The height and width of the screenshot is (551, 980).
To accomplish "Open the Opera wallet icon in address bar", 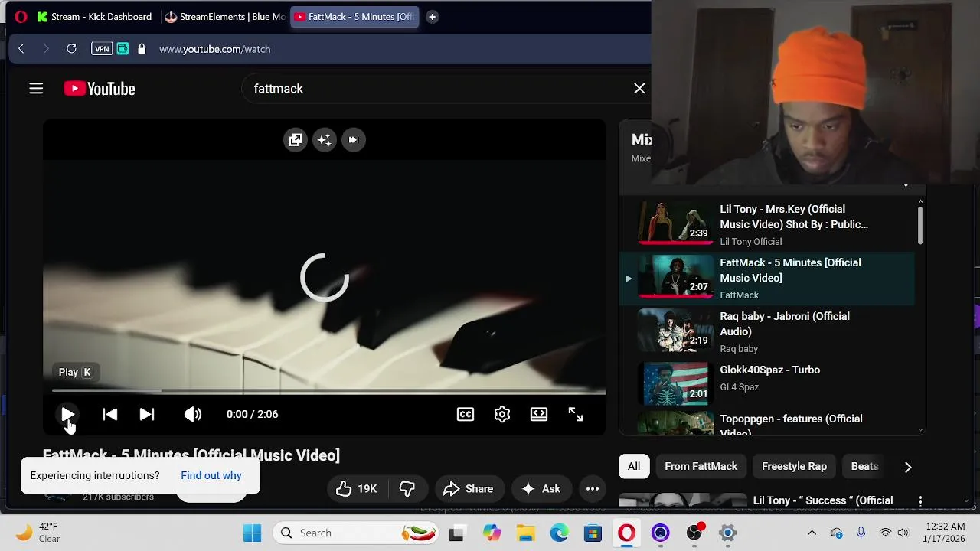I will (x=122, y=49).
